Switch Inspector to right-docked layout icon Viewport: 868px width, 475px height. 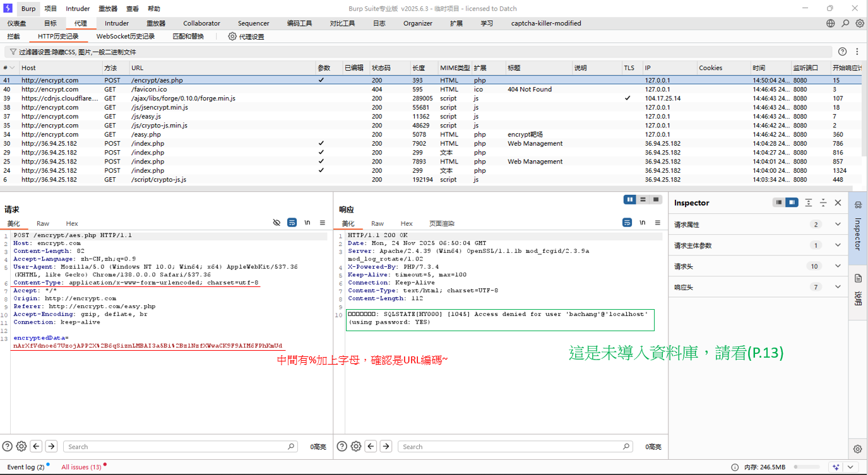point(792,202)
